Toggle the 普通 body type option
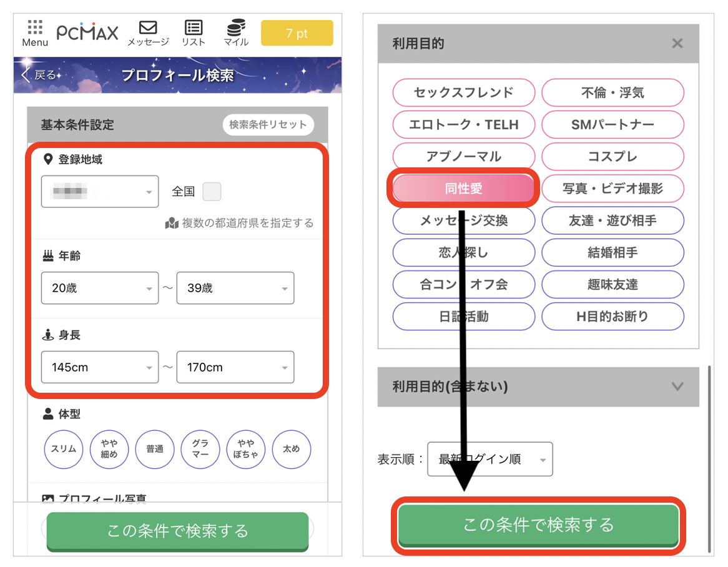The image size is (728, 567). 155,448
